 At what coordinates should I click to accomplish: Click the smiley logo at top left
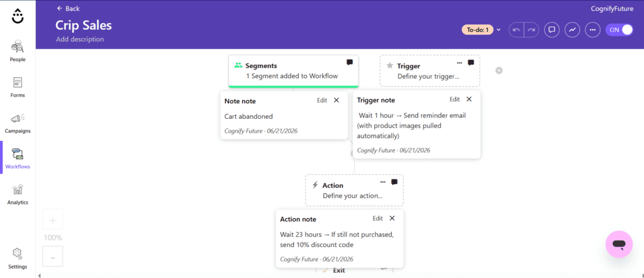click(18, 16)
